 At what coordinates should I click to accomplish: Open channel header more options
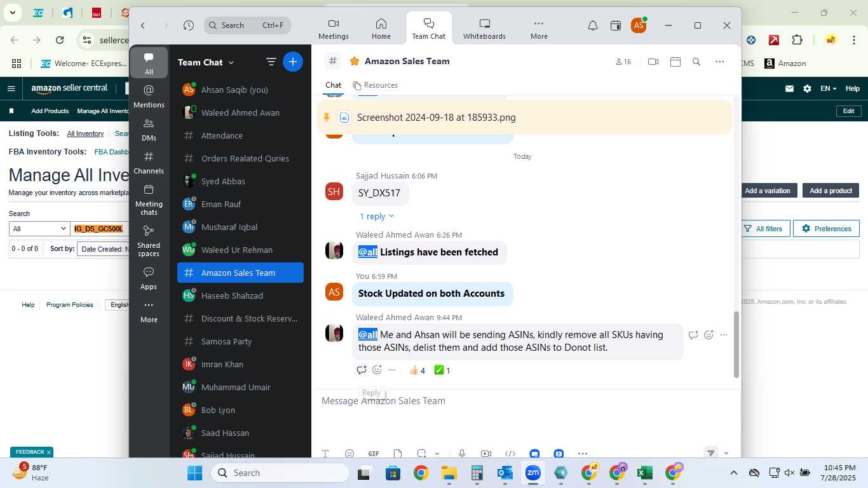click(x=719, y=62)
